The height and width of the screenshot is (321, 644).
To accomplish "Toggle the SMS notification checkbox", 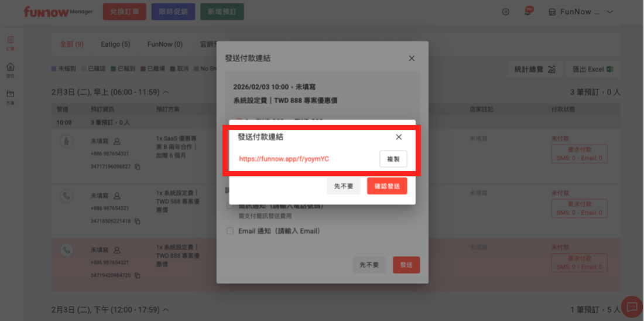I will coord(230,206).
